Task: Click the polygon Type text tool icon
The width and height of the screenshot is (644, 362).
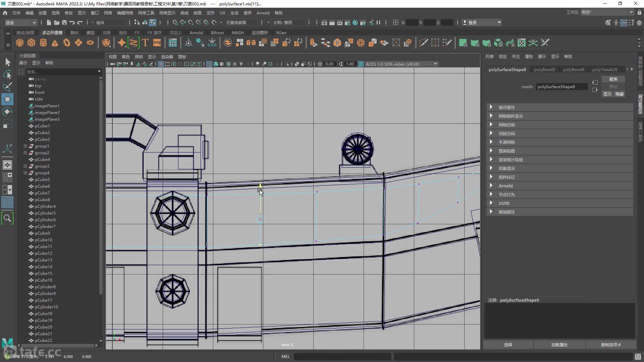Action: pos(145,43)
